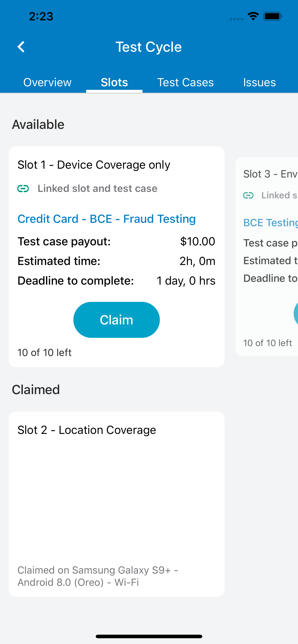Select the Slot 1 - Device Coverage only title
298x644 pixels.
[x=94, y=165]
